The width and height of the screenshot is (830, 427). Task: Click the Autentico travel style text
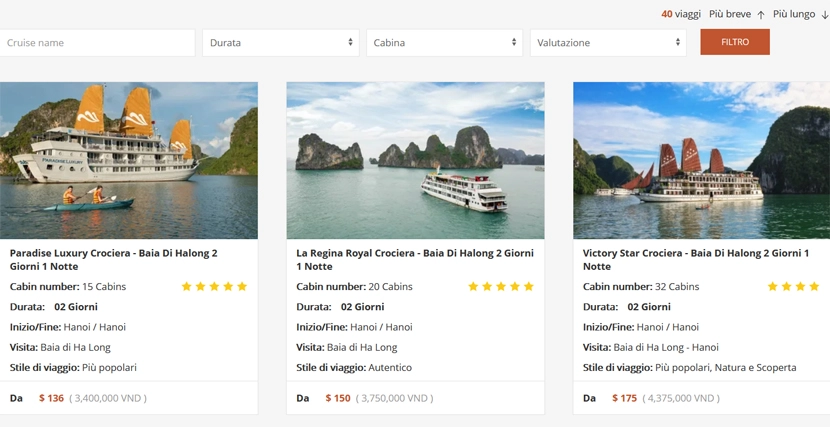point(390,367)
